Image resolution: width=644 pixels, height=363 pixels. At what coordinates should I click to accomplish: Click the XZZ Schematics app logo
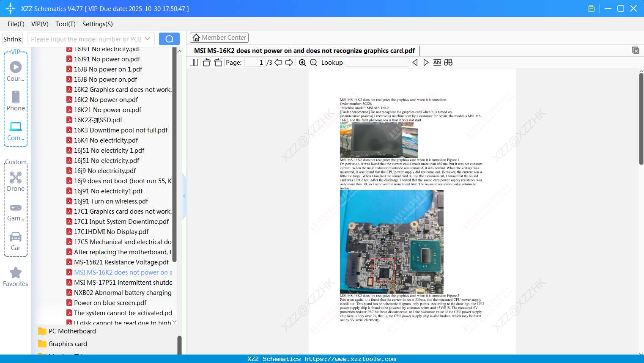tap(11, 8)
